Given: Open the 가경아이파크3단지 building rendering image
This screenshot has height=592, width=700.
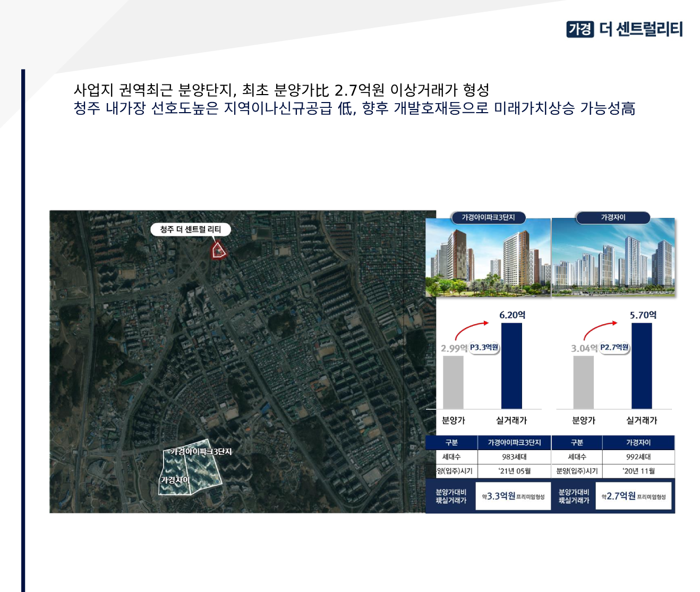Looking at the screenshot, I should click(x=488, y=257).
